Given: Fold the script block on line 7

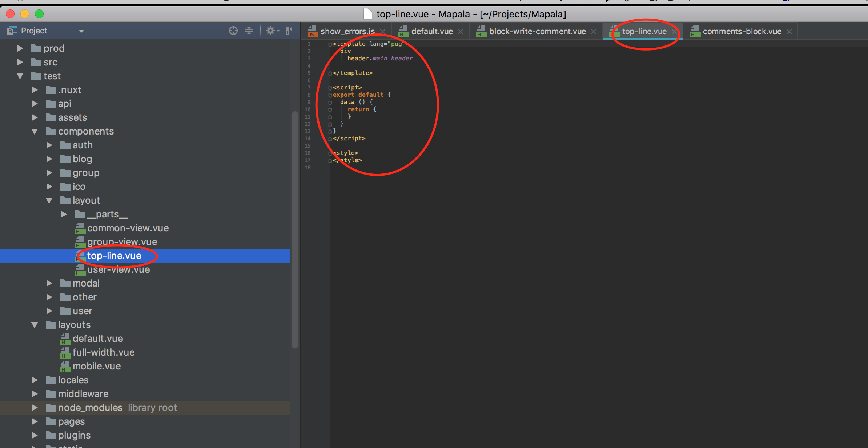Looking at the screenshot, I should [x=330, y=88].
